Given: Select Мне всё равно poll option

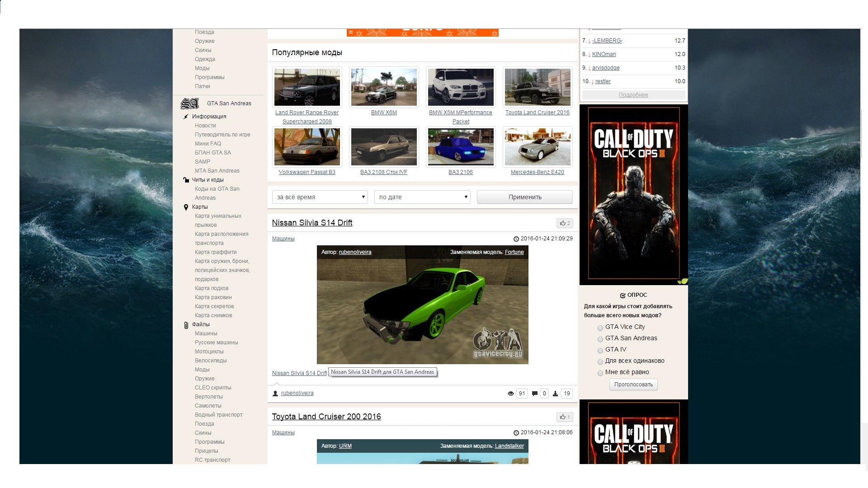Looking at the screenshot, I should click(x=600, y=373).
